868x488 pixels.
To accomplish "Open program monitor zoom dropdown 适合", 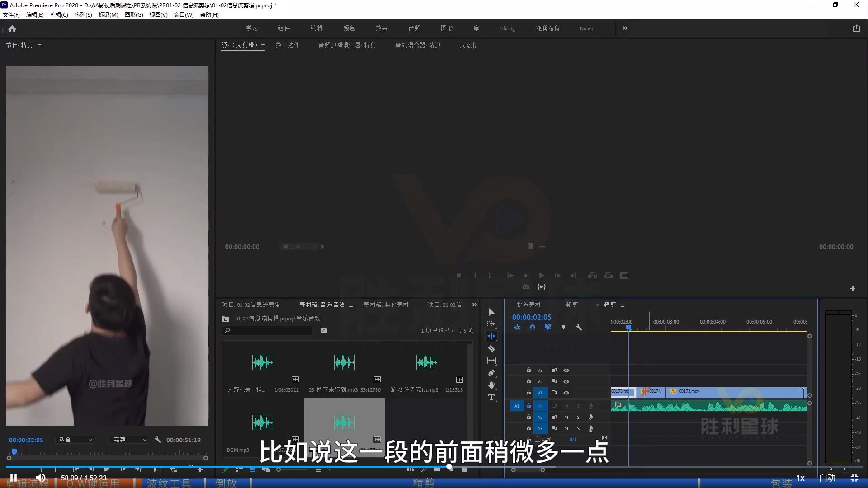I will point(75,440).
